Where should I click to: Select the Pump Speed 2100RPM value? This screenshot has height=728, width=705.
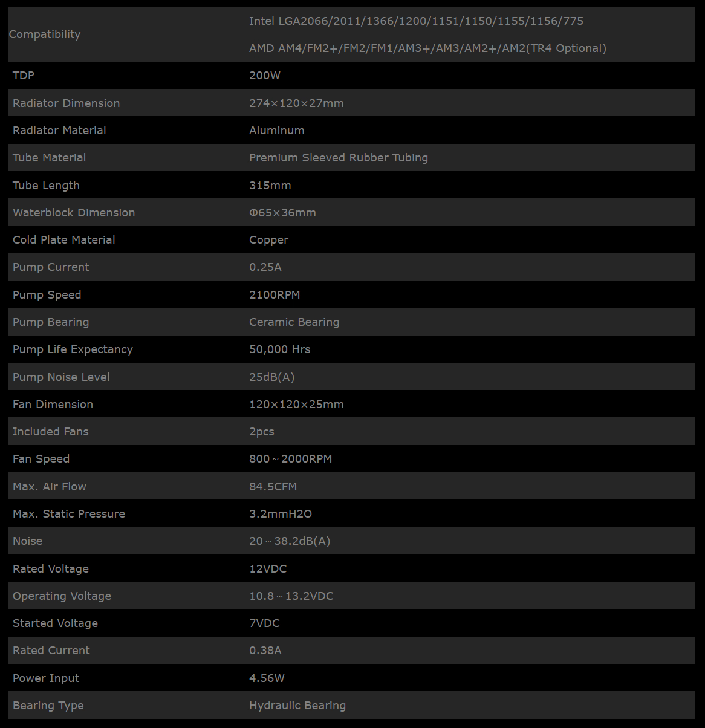coord(275,295)
